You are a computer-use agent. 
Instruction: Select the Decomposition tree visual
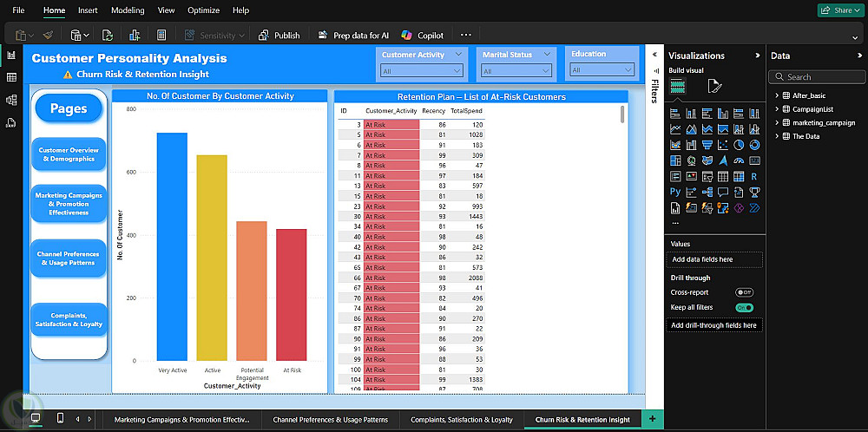[707, 193]
